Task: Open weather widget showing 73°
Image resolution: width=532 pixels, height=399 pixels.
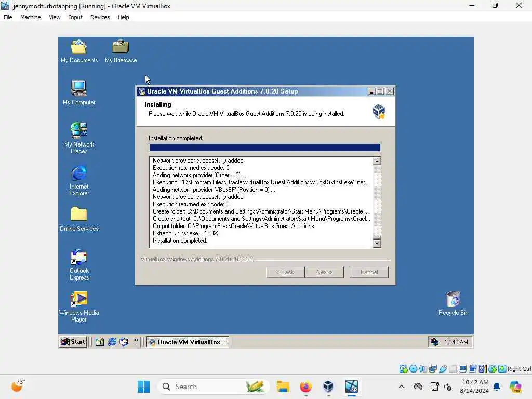Action: [17, 386]
